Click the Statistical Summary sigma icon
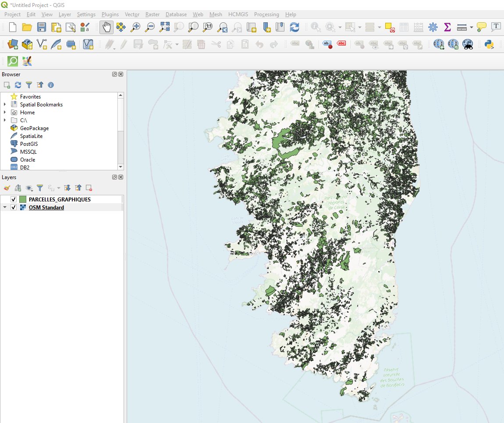 pos(447,27)
